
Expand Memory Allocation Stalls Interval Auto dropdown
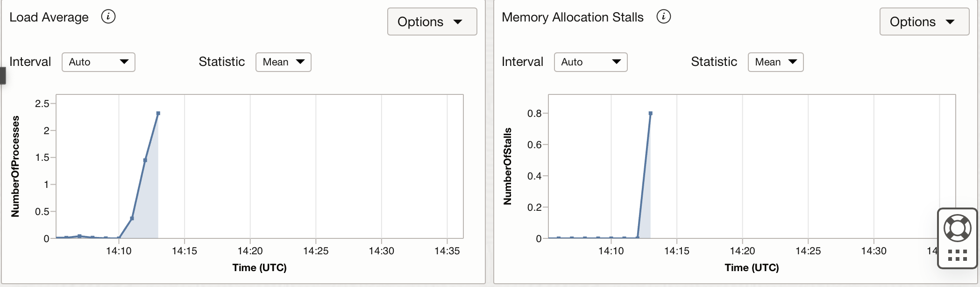point(591,62)
